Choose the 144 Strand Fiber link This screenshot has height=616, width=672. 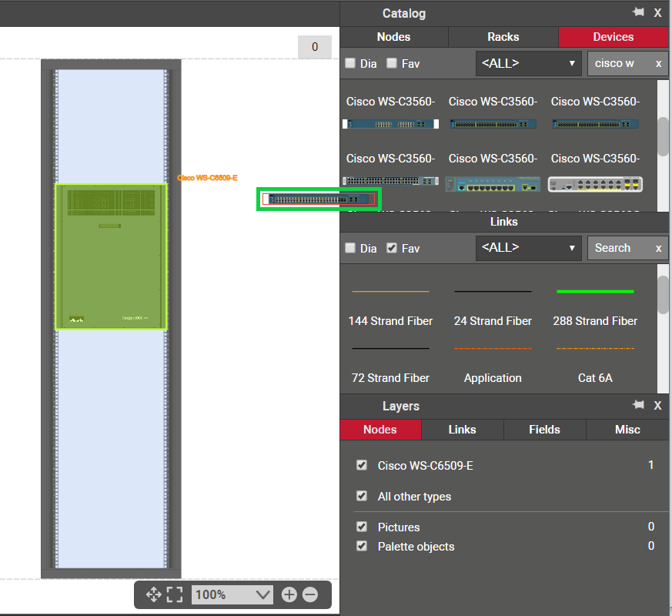click(x=390, y=306)
